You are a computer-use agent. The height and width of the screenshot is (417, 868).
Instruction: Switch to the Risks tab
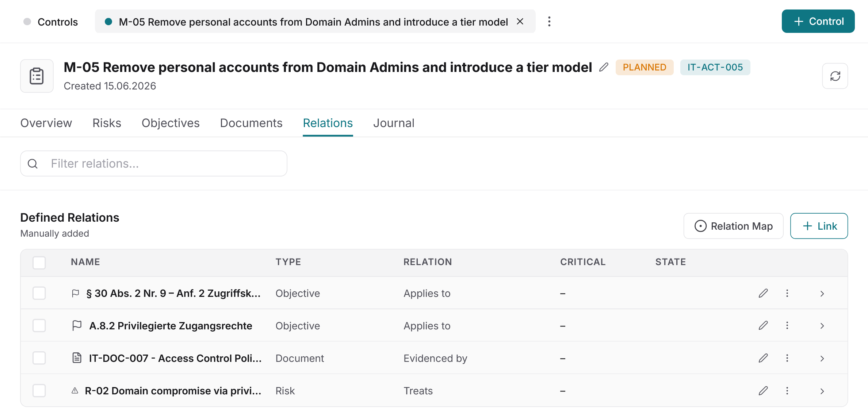(x=107, y=123)
